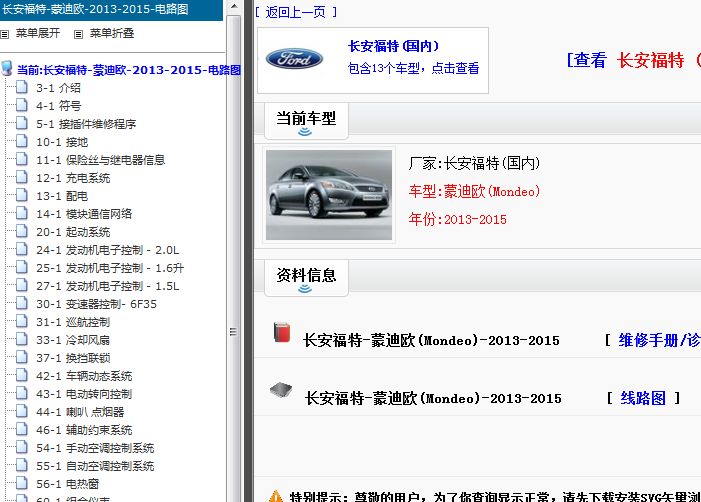Open tree item 11-1 保险丝与继电器信息
Image resolution: width=701 pixels, height=502 pixels.
pyautogui.click(x=101, y=160)
